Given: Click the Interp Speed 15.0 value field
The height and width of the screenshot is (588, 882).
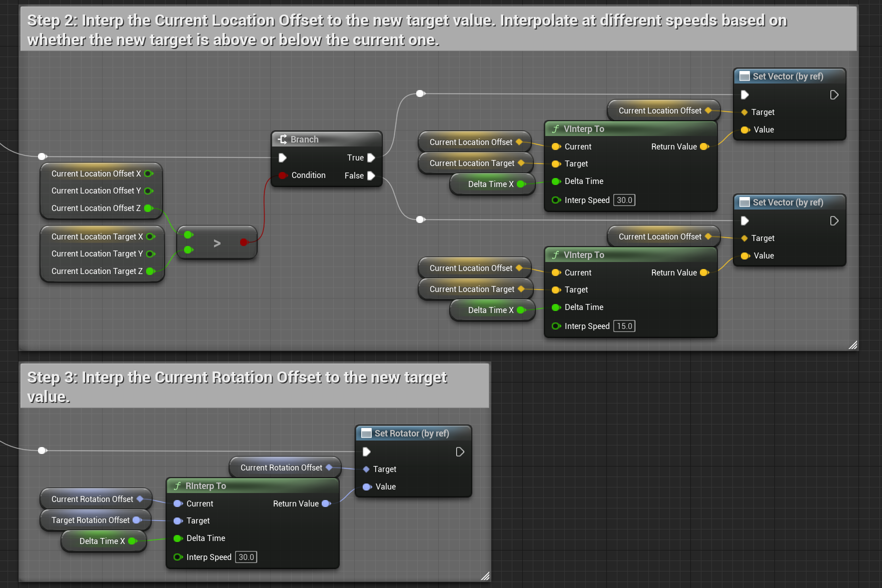Looking at the screenshot, I should 624,326.
